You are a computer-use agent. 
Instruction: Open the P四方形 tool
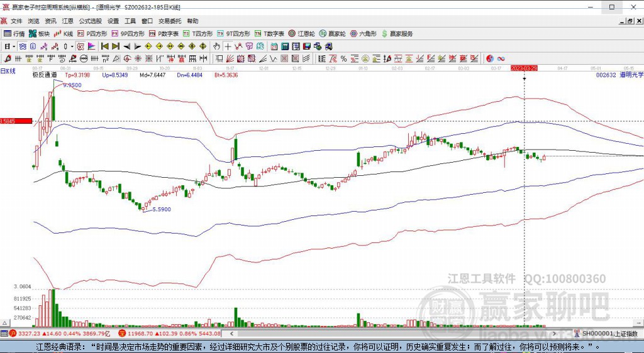click(x=92, y=34)
